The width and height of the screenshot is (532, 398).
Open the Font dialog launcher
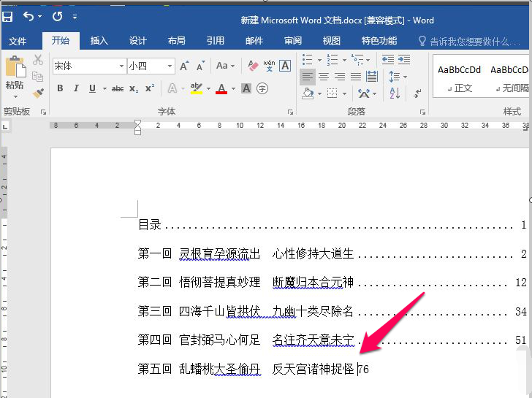[290, 112]
